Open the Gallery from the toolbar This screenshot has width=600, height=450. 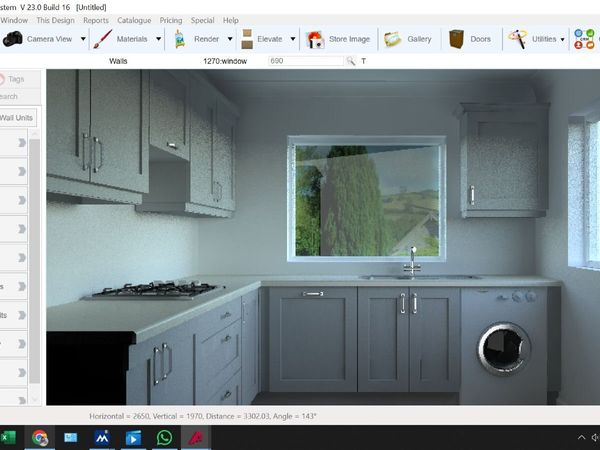[x=393, y=39]
